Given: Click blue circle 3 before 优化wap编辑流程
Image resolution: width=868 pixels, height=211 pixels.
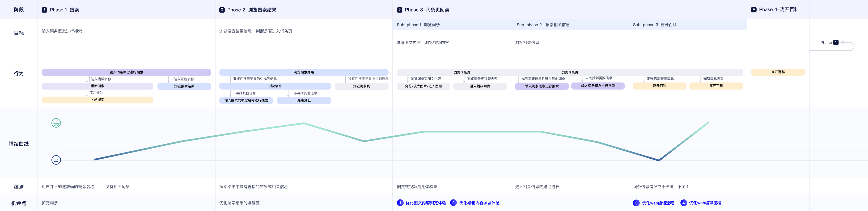Looking at the screenshot, I should 636,203.
